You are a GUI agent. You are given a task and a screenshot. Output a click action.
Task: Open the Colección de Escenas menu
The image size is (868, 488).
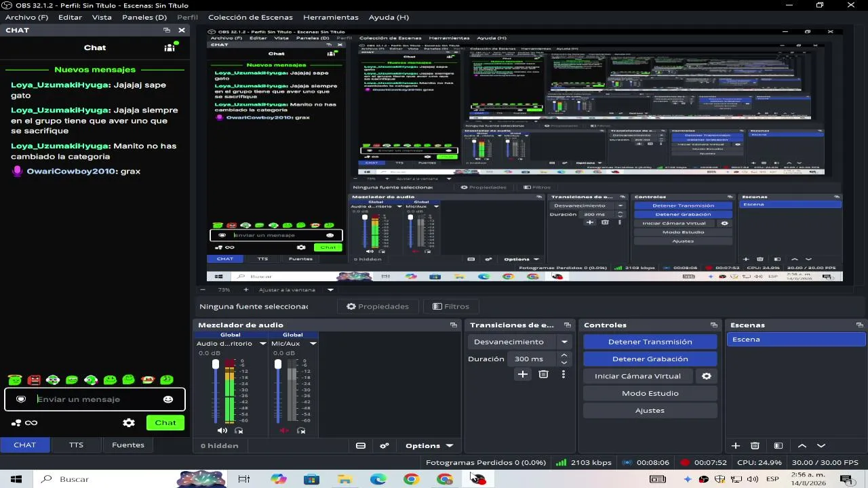tap(250, 17)
